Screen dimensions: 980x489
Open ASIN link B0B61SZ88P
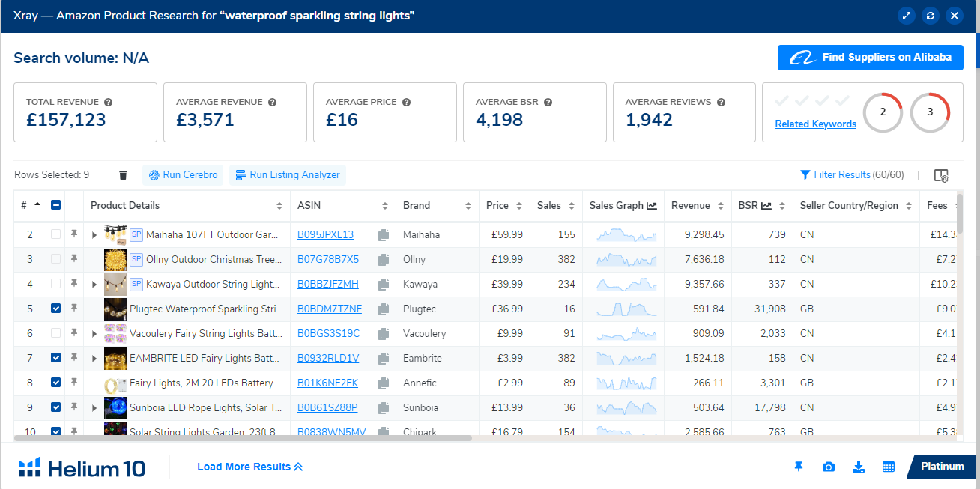click(327, 408)
